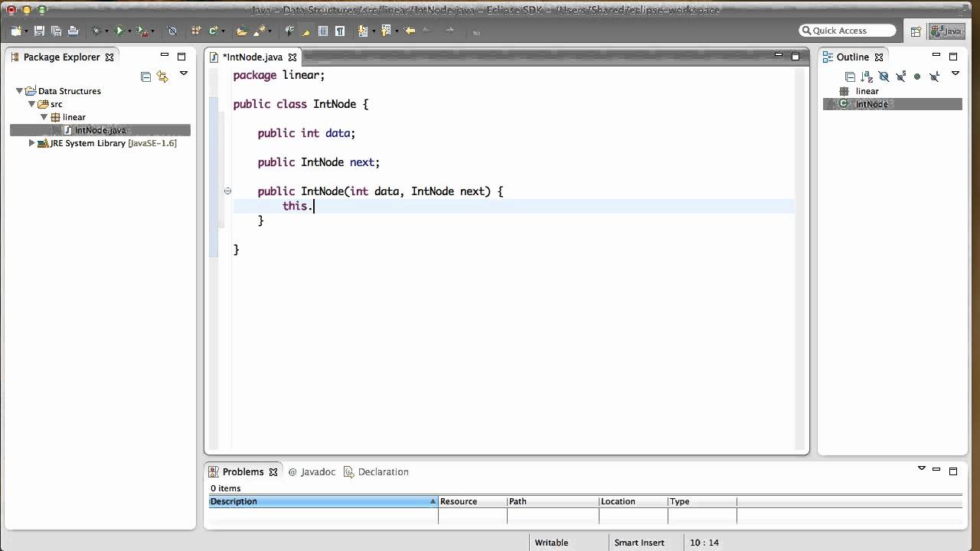This screenshot has width=980, height=551.
Task: Toggle Link with Editor in Package Explorer
Action: (162, 76)
